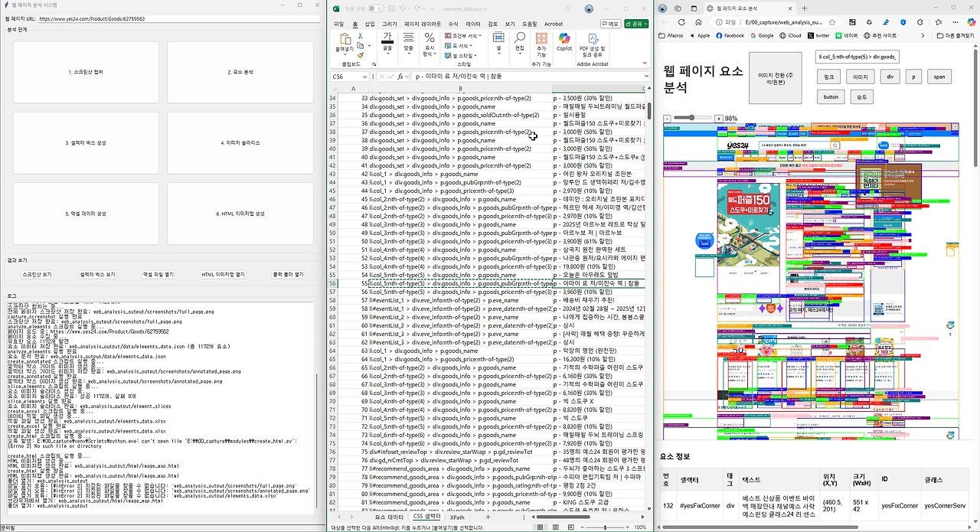Image resolution: width=980 pixels, height=532 pixels.
Task: Click the Excel Page Layout view icon
Action: pyautogui.click(x=556, y=527)
